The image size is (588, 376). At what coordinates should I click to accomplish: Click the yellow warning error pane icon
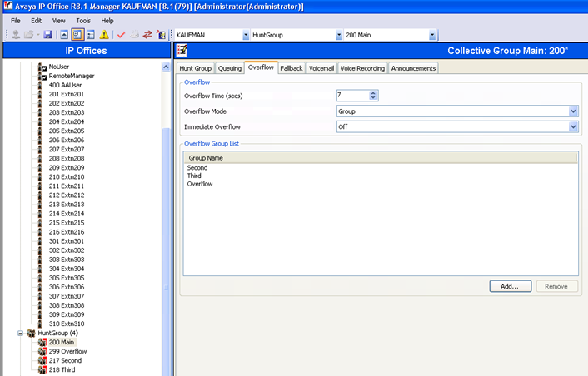tap(104, 35)
